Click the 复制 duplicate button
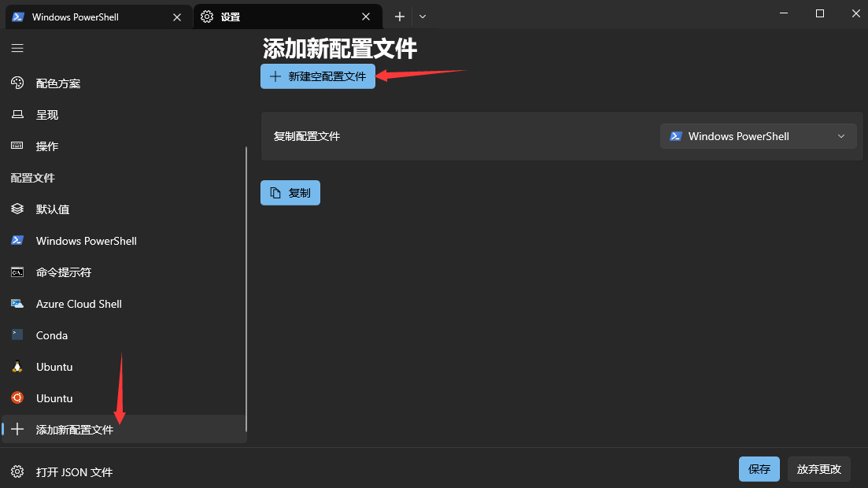Image resolution: width=868 pixels, height=488 pixels. click(x=290, y=193)
